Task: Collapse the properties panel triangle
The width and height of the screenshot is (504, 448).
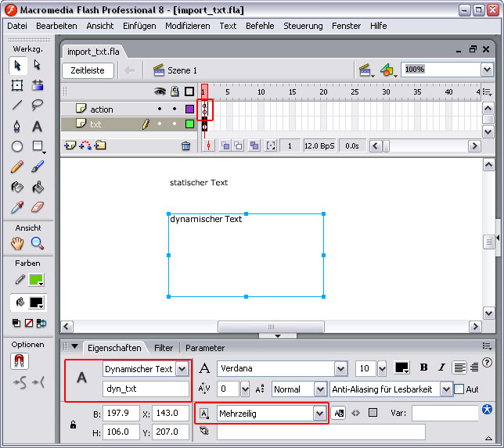Action: tap(74, 346)
